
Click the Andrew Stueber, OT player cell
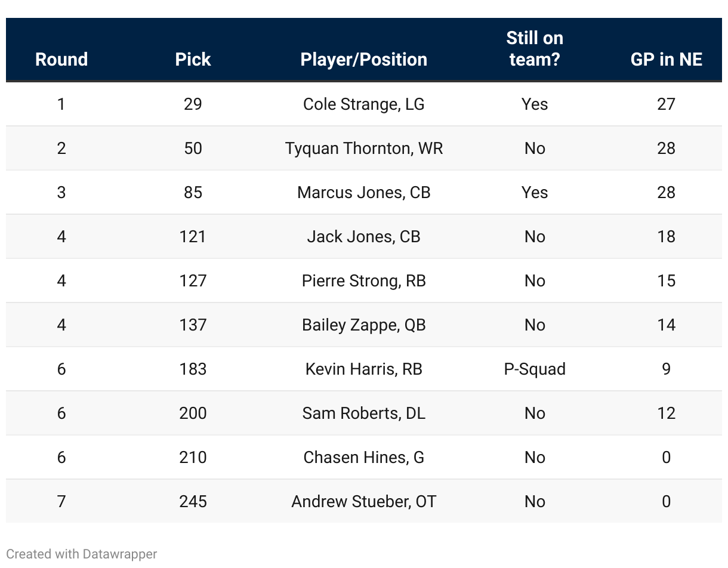pyautogui.click(x=363, y=502)
